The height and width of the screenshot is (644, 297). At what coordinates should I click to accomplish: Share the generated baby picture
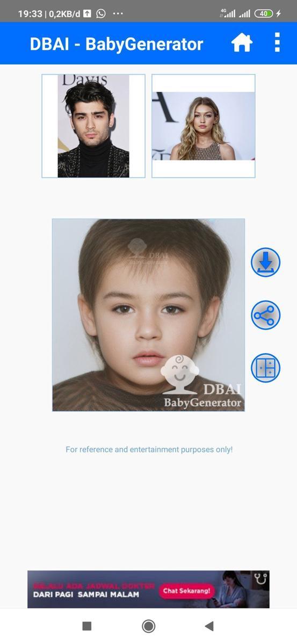pos(266,315)
